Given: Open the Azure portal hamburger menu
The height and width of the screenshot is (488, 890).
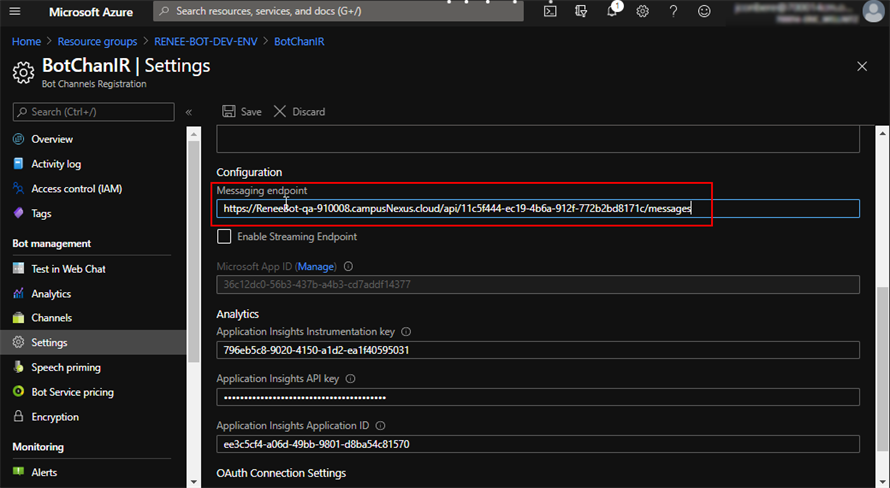Looking at the screenshot, I should tap(15, 11).
